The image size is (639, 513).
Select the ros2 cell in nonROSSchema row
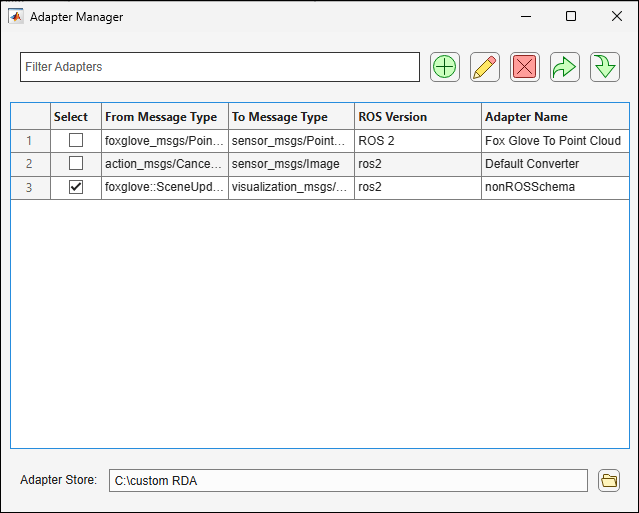(x=418, y=187)
